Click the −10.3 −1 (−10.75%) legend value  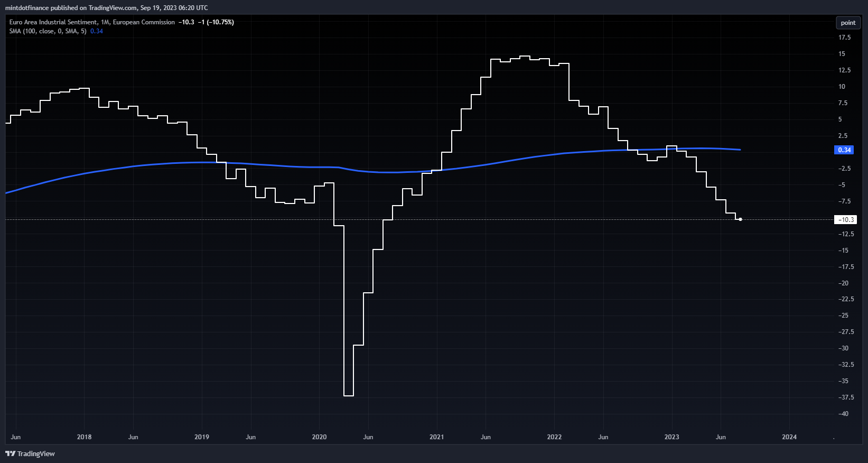(x=206, y=22)
